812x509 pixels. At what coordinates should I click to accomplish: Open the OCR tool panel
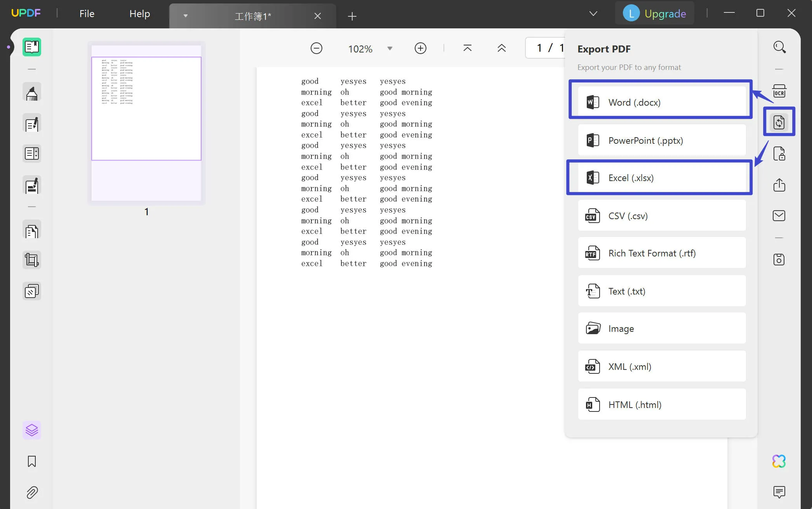click(x=779, y=91)
